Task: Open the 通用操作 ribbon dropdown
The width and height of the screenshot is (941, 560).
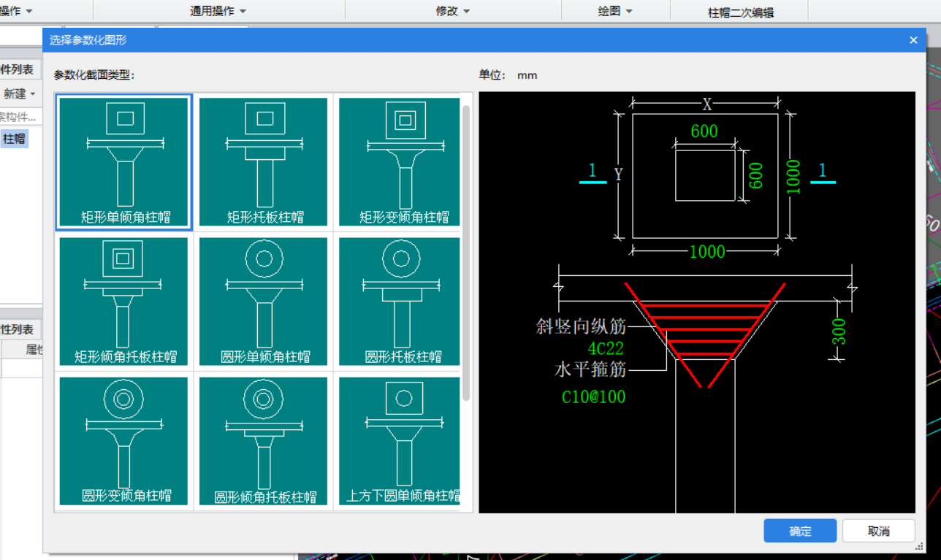Action: (218, 11)
